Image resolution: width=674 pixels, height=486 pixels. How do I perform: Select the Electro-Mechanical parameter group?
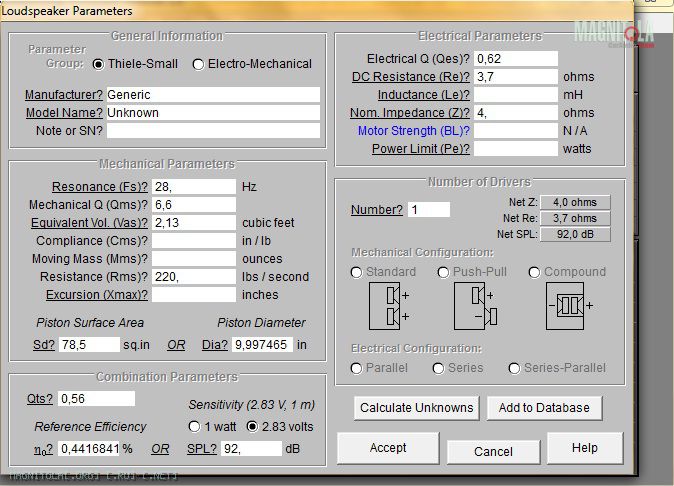pos(199,64)
